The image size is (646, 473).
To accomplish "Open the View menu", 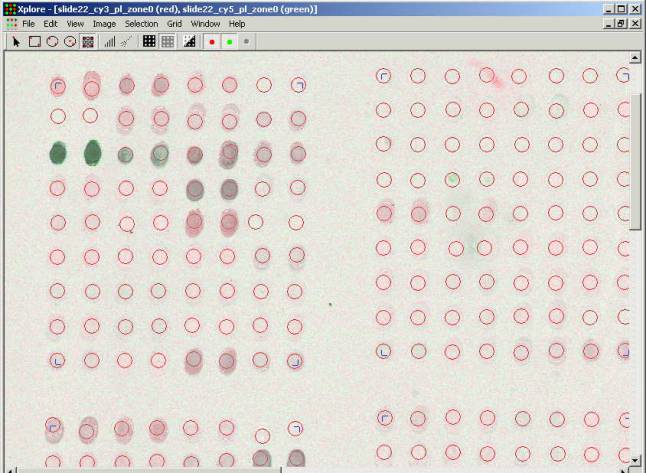I will [75, 24].
